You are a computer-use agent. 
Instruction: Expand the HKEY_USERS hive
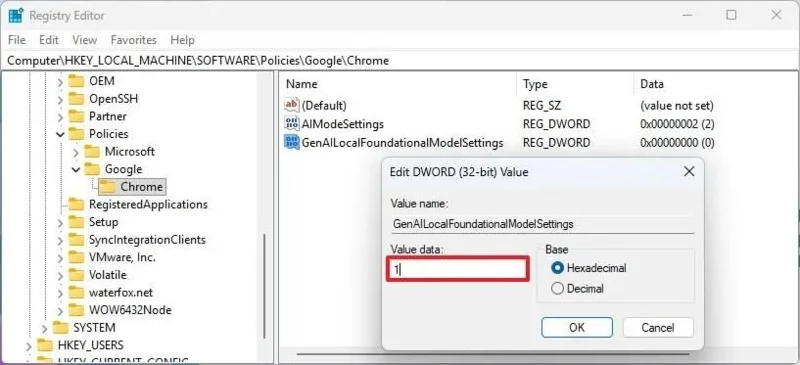pos(29,346)
